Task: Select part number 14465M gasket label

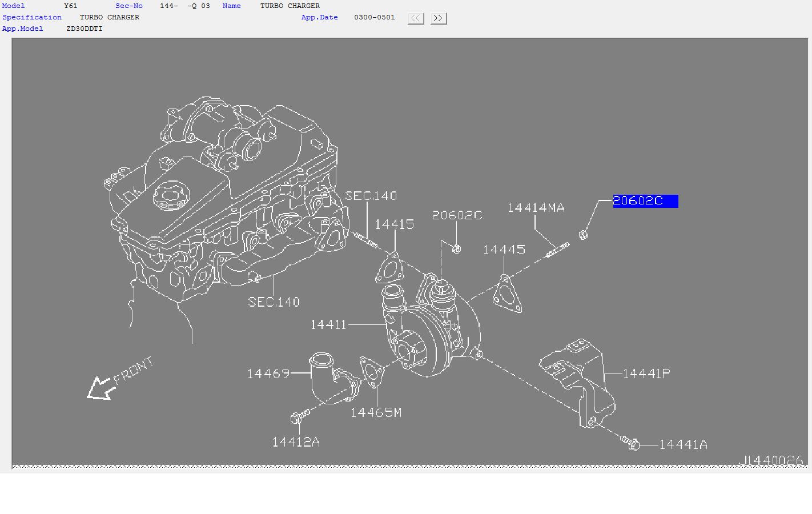Action: (x=376, y=412)
